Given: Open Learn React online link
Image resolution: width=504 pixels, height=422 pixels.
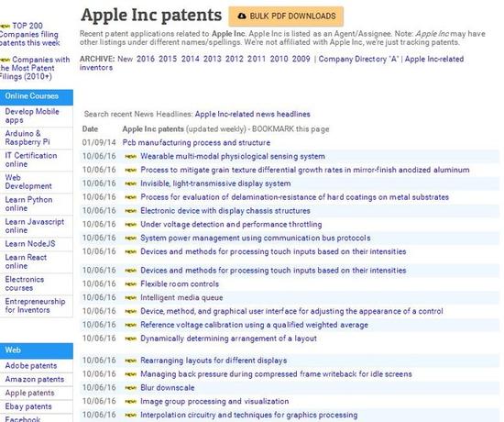Looking at the screenshot, I should [x=26, y=261].
